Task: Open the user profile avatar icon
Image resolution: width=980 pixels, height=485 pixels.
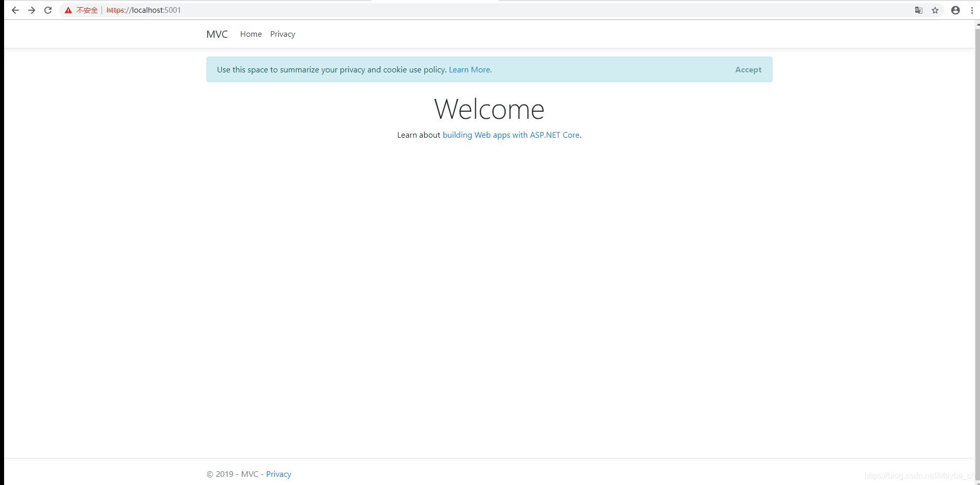Action: (956, 10)
